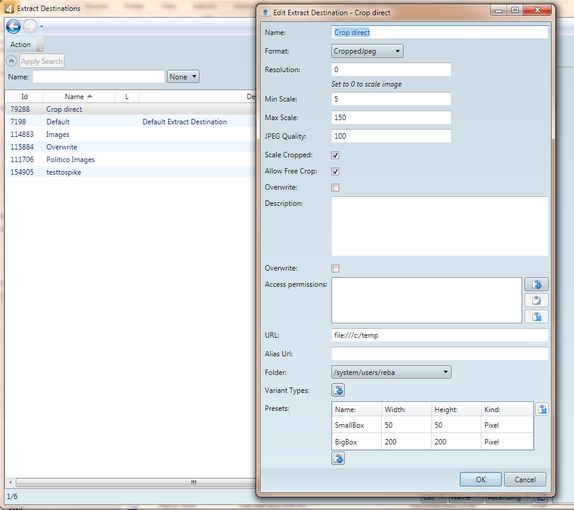The width and height of the screenshot is (574, 510).
Task: Click the horizontal scrollbar of the list
Action: click(132, 482)
